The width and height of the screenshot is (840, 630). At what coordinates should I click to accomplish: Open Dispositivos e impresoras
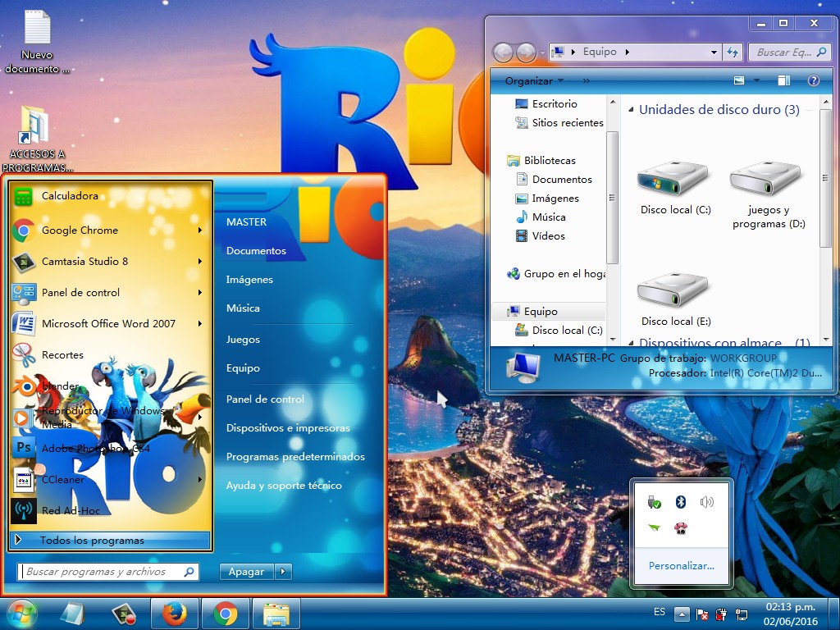click(288, 428)
